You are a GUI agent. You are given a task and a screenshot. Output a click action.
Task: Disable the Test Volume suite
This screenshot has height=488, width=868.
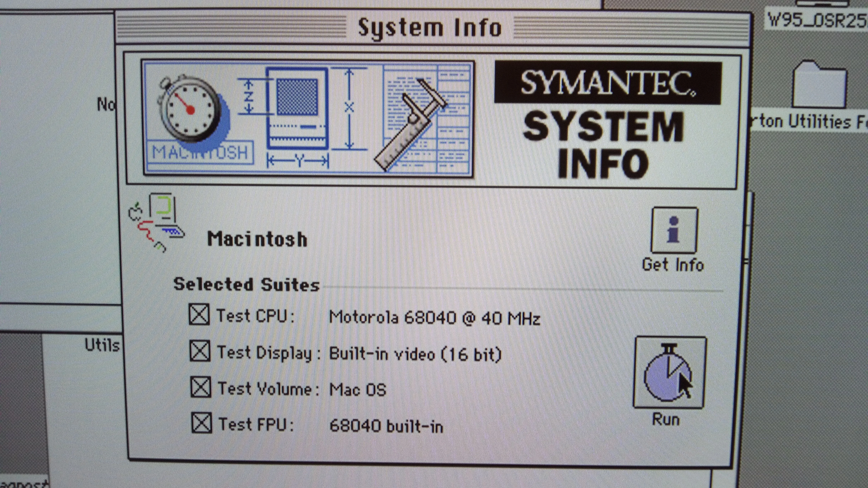[x=201, y=387]
